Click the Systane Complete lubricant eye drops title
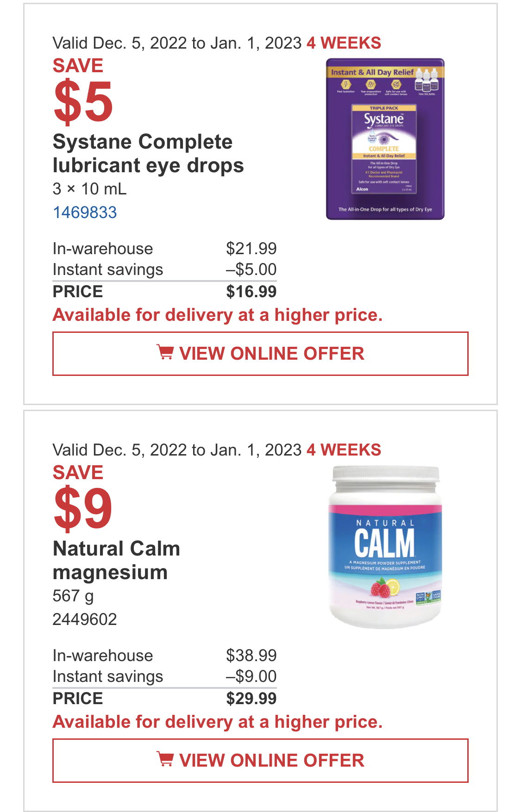The width and height of the screenshot is (521, 812). (148, 154)
